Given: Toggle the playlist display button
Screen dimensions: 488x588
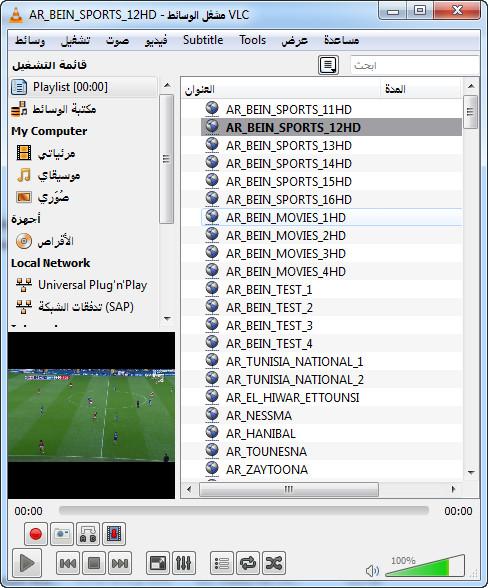Looking at the screenshot, I should [222, 562].
